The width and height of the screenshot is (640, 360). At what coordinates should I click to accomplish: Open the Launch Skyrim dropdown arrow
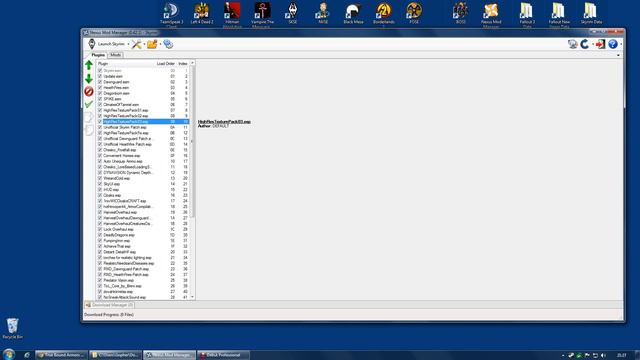pyautogui.click(x=128, y=44)
